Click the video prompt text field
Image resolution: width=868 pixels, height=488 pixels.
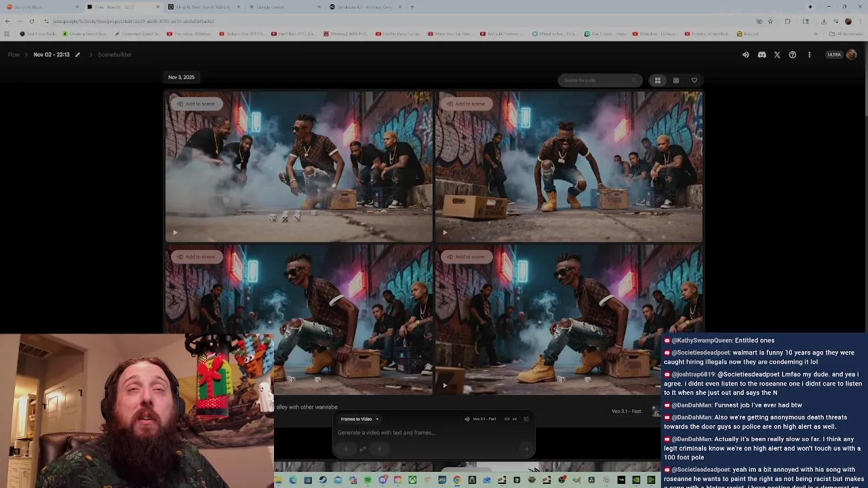tap(434, 432)
